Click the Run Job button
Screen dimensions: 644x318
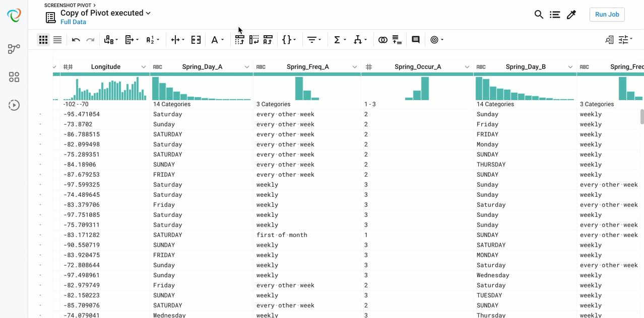(607, 15)
